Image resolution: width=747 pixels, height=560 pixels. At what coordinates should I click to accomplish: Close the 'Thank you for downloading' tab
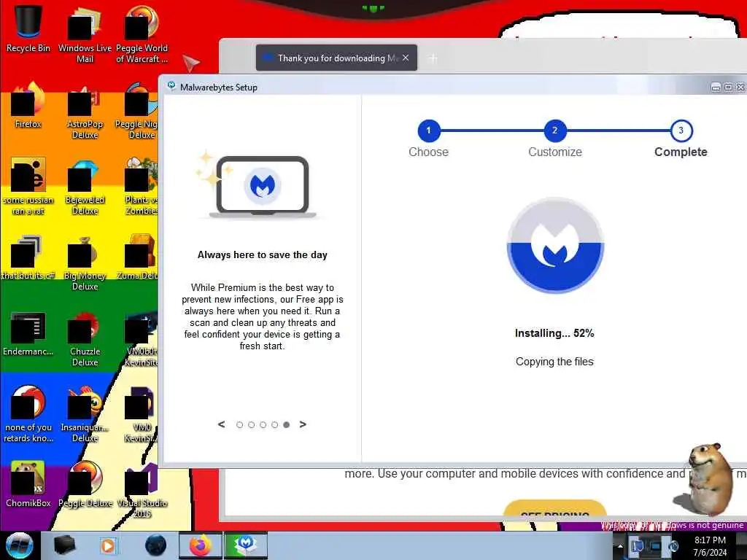(x=406, y=58)
